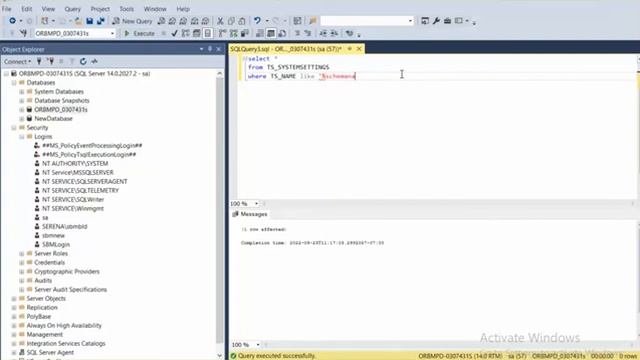Click the Cut scissors icon
Viewport: 640px width, 360px height.
coord(220,21)
